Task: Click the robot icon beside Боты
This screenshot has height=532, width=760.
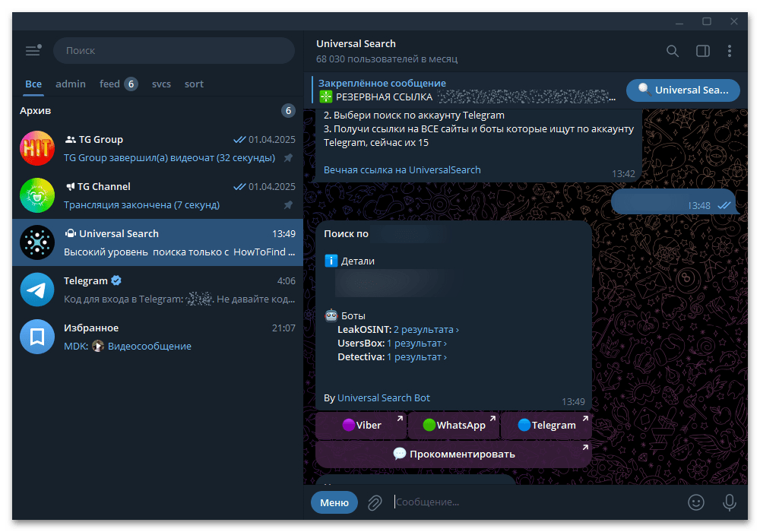Action: click(x=331, y=315)
